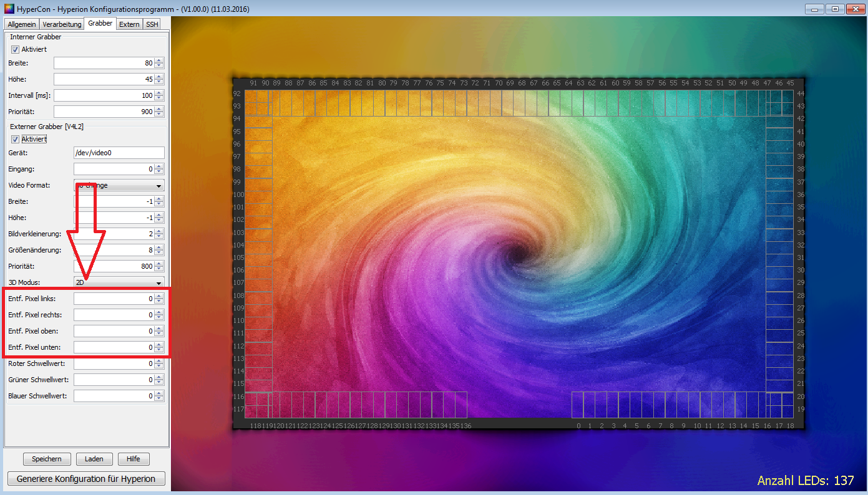Go to the SSH tab

coord(152,24)
